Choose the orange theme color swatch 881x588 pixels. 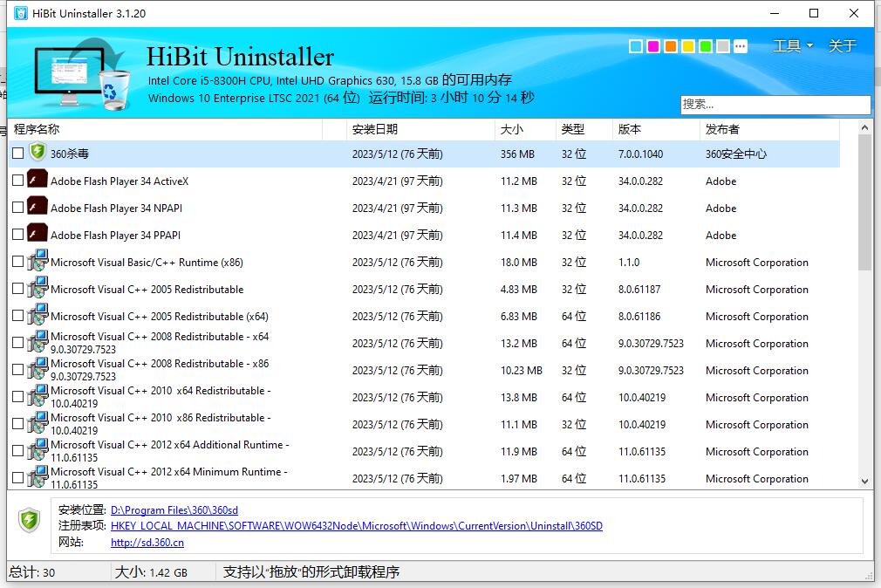pyautogui.click(x=670, y=46)
